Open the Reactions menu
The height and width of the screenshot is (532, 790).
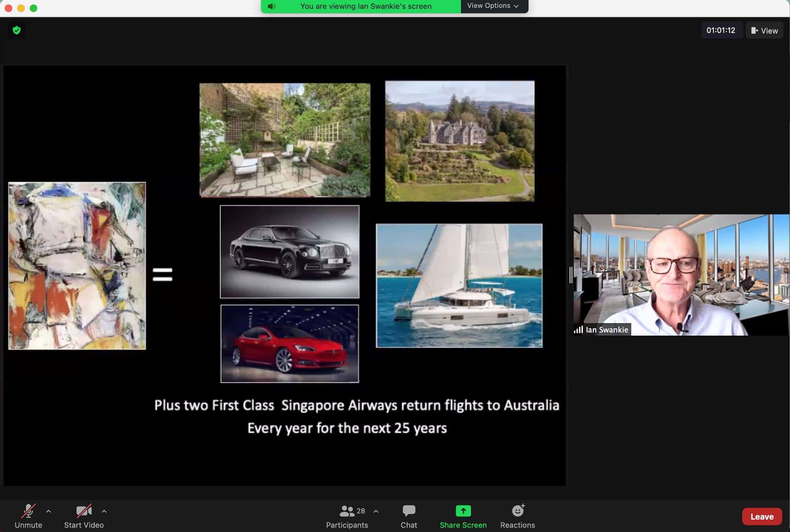[x=518, y=516]
